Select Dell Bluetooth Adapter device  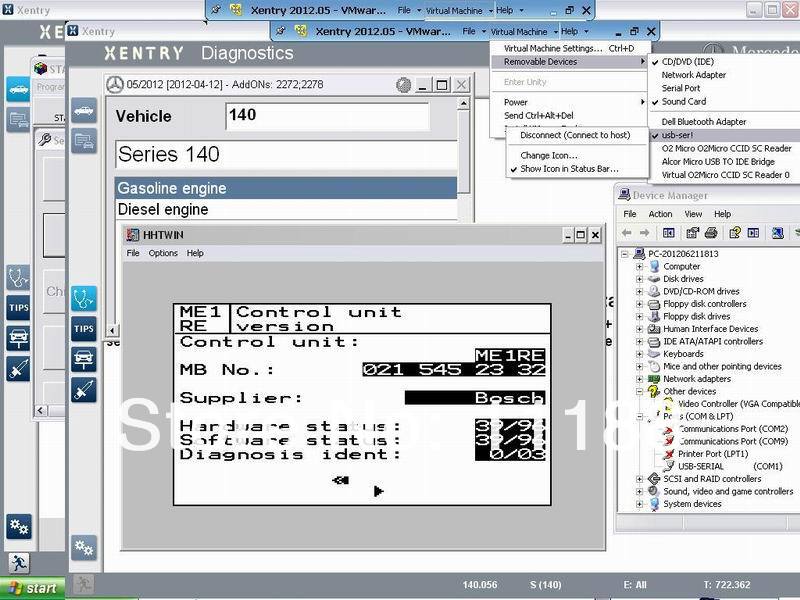point(704,122)
